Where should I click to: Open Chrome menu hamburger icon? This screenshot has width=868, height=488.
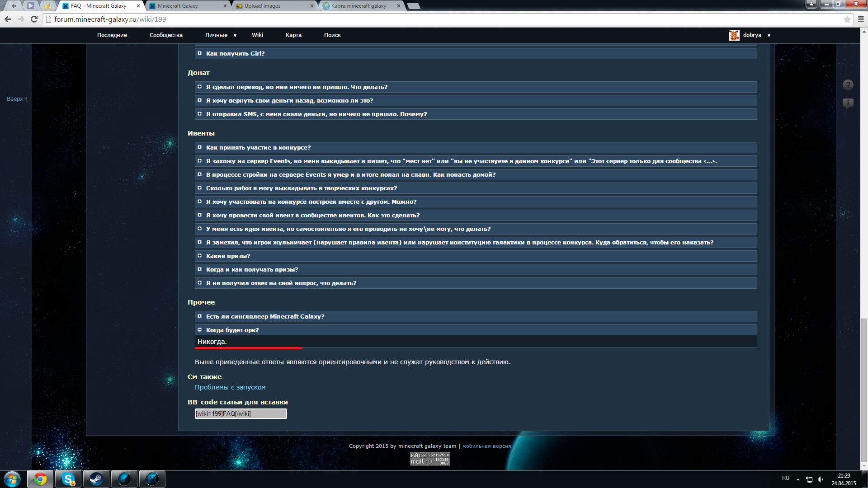pyautogui.click(x=861, y=19)
